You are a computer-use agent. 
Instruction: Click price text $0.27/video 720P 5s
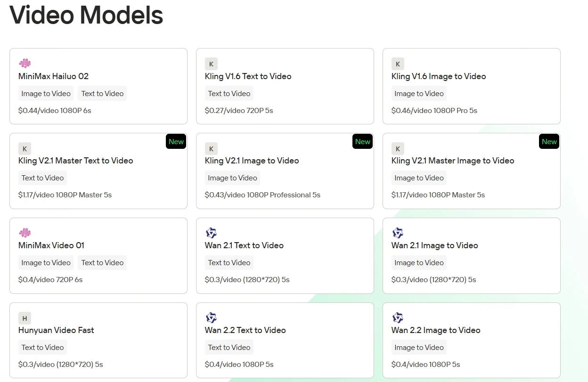coord(239,110)
